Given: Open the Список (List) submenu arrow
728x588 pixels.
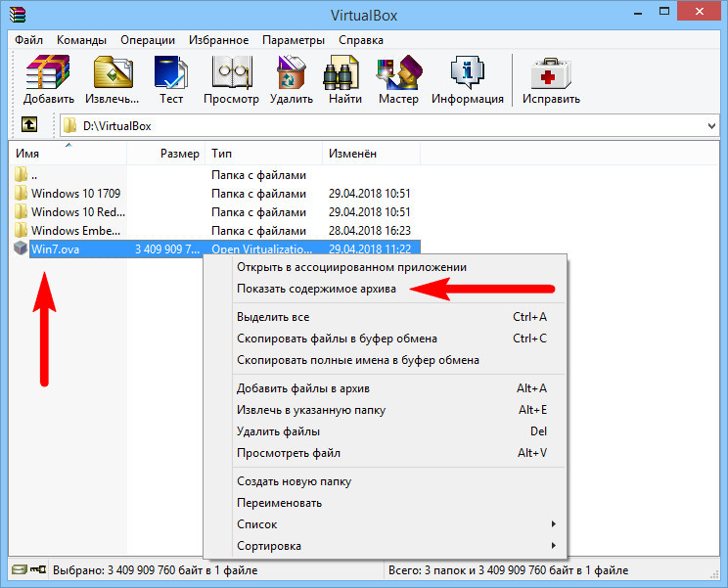Looking at the screenshot, I should 553,524.
